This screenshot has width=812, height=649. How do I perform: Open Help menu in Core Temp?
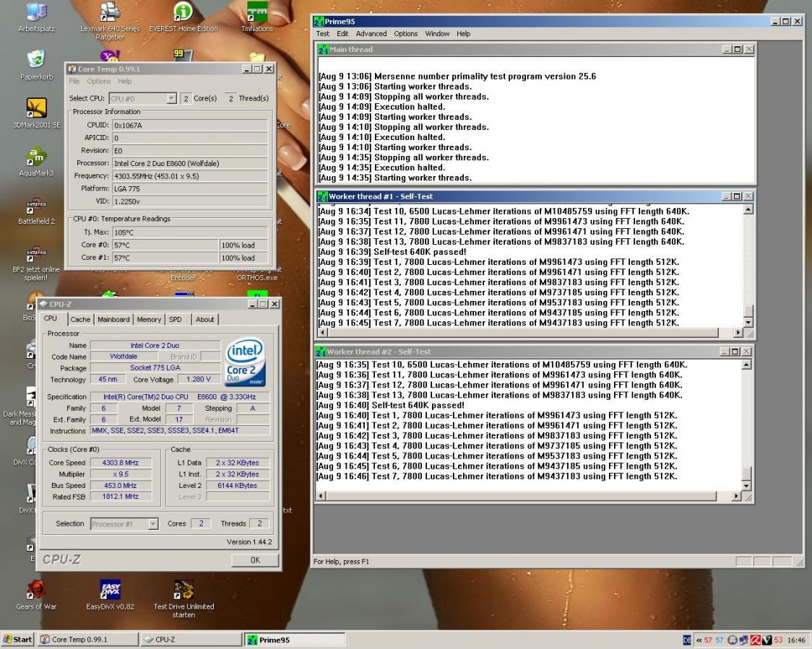pyautogui.click(x=124, y=82)
